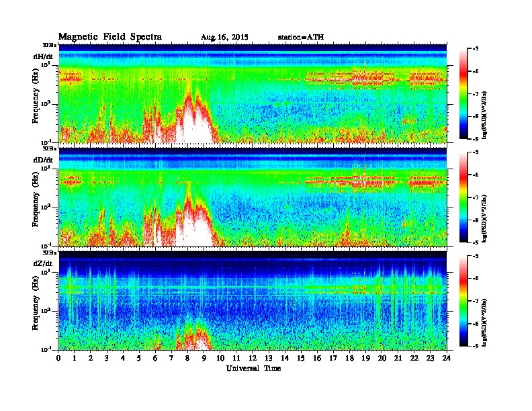Click hour "0" on the Universal Time axis
Image resolution: width=532 pixels, height=411 pixels.
coord(58,359)
